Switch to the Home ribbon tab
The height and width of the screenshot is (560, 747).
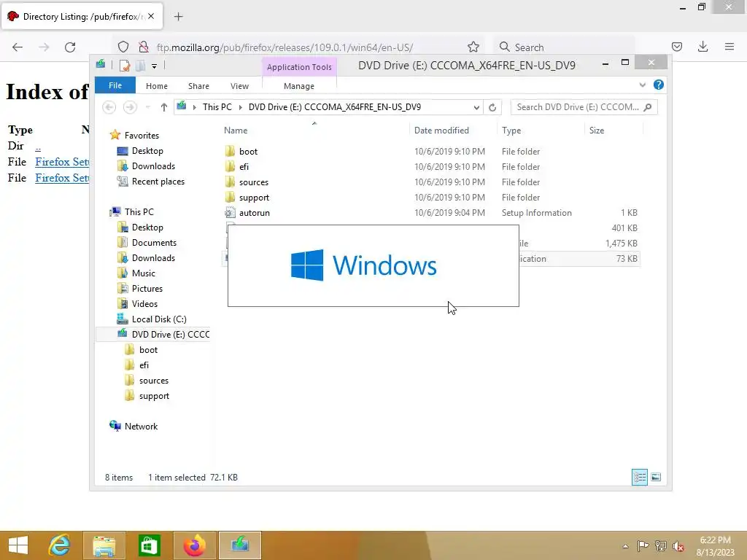click(157, 86)
